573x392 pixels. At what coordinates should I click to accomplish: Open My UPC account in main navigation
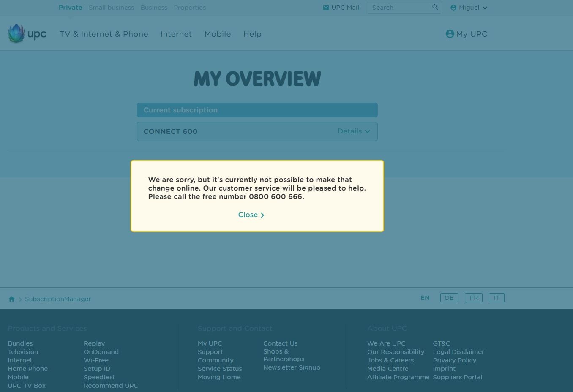coord(467,34)
